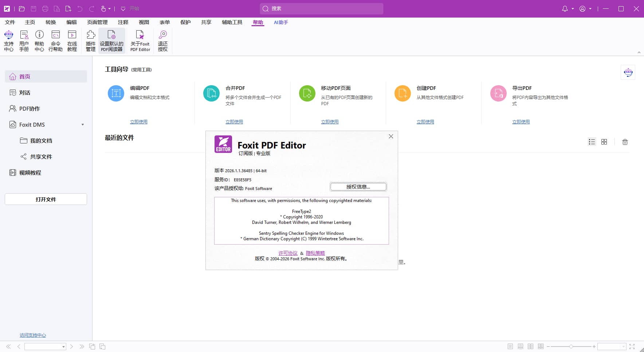Viewport: 644px width, 352px height.
Task: Switch to the AI助手 tab
Action: [281, 22]
